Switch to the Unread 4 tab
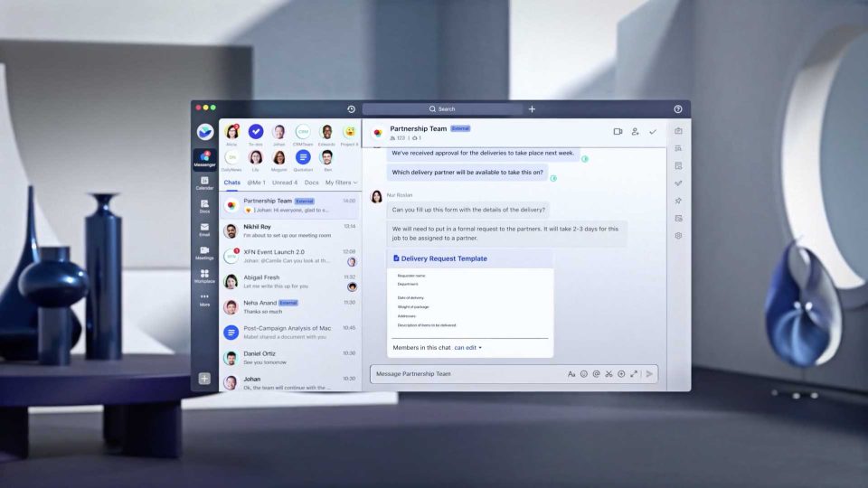 [285, 183]
